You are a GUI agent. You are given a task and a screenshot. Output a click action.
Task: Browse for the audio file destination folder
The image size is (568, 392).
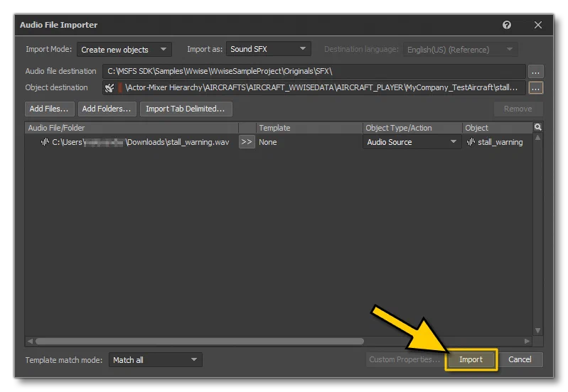(536, 72)
